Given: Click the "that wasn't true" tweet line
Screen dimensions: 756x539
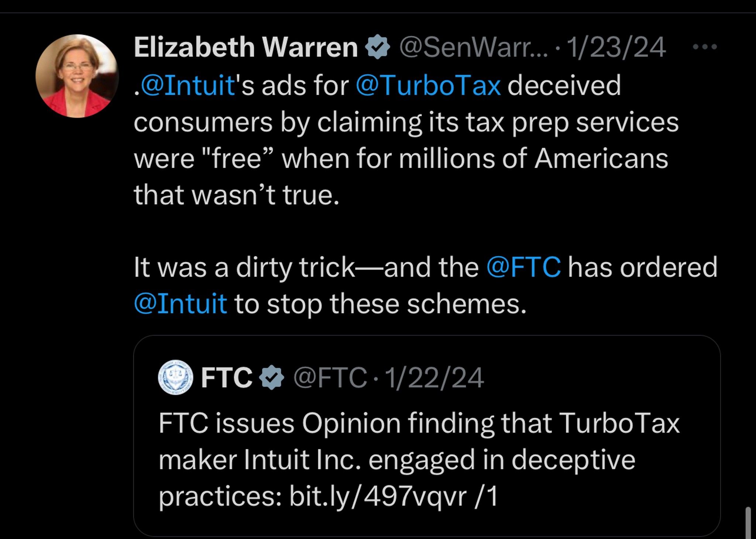Looking at the screenshot, I should click(x=236, y=195).
